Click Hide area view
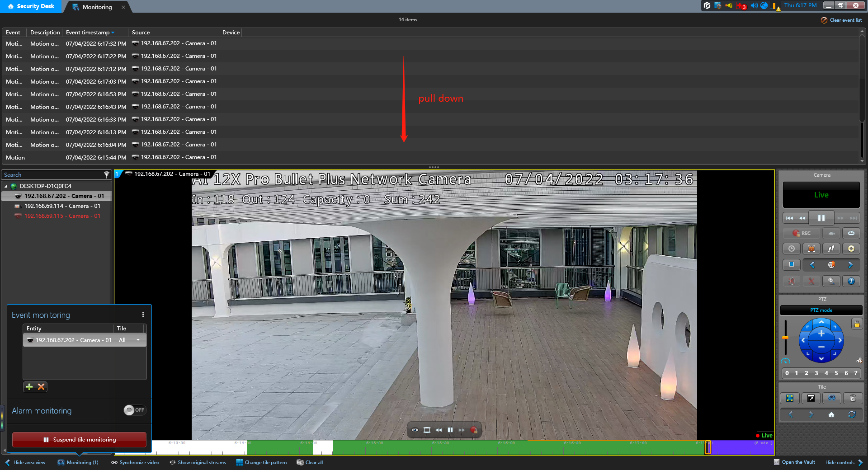Image resolution: width=868 pixels, height=470 pixels. click(25, 462)
